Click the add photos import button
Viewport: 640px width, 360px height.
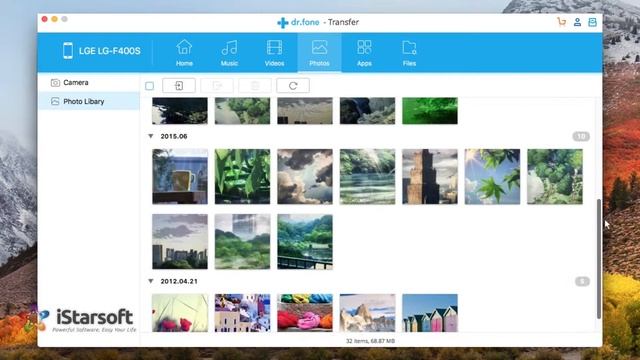coord(179,86)
